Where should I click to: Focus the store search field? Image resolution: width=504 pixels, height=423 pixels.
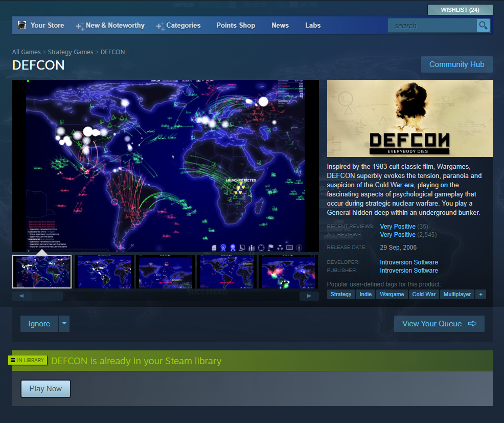click(432, 26)
